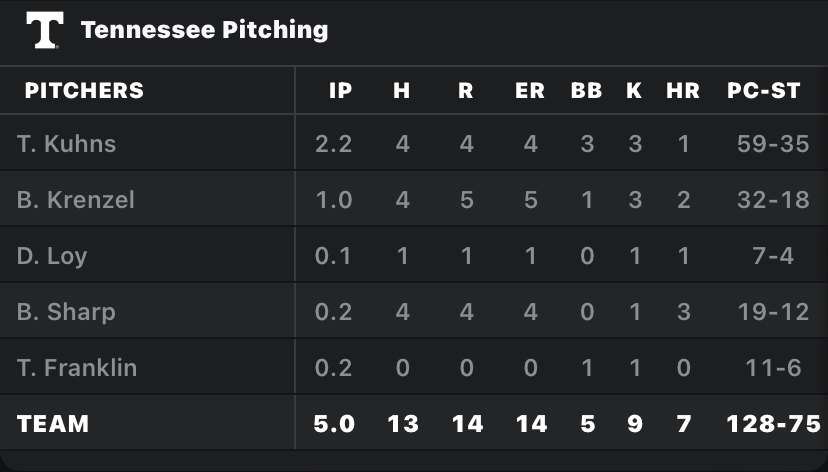Sort by the ER column header
The width and height of the screenshot is (828, 472).
click(530, 90)
